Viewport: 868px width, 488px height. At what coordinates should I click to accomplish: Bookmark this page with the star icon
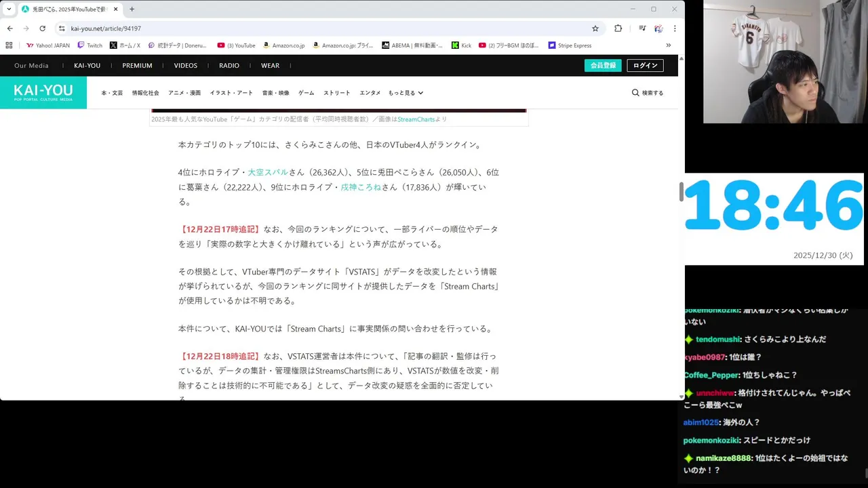pos(595,28)
